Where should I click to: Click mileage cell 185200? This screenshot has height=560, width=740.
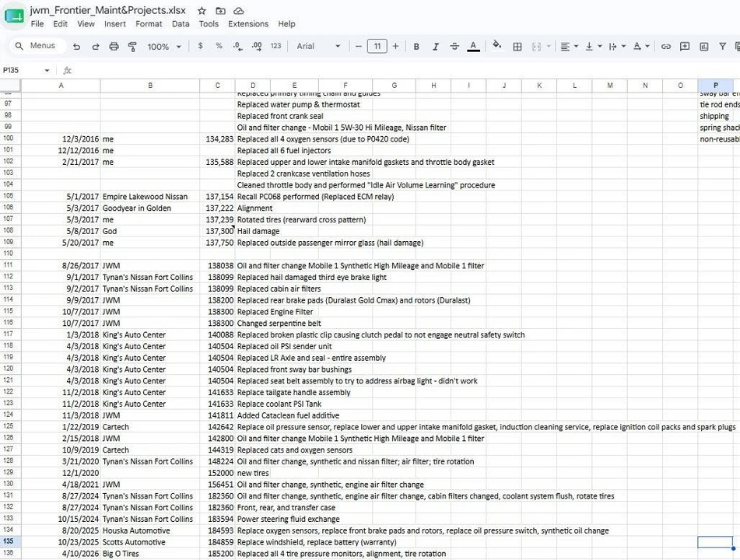pos(218,554)
